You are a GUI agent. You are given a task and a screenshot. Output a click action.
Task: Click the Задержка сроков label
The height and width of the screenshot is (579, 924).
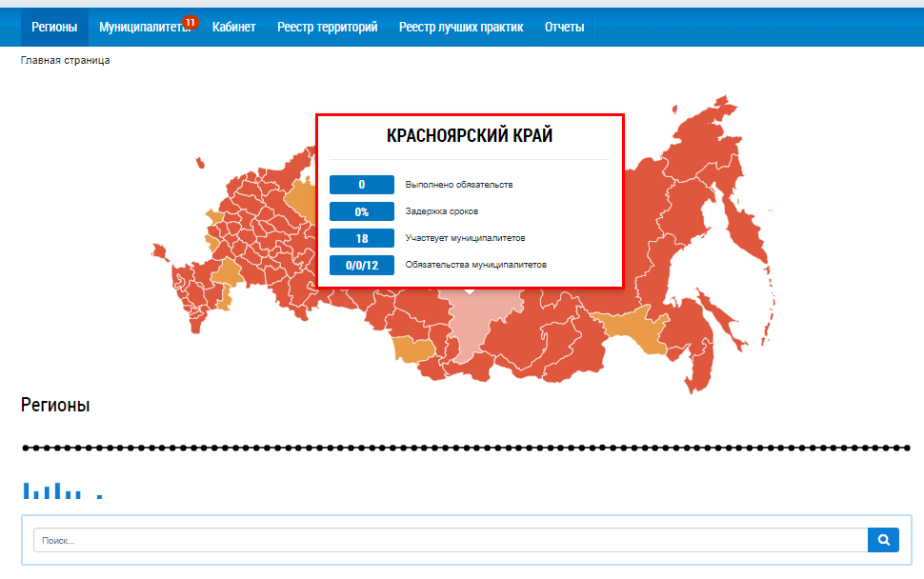point(442,211)
